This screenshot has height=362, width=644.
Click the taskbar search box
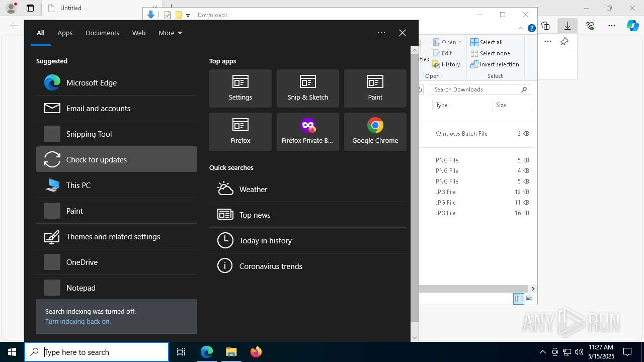(97, 352)
